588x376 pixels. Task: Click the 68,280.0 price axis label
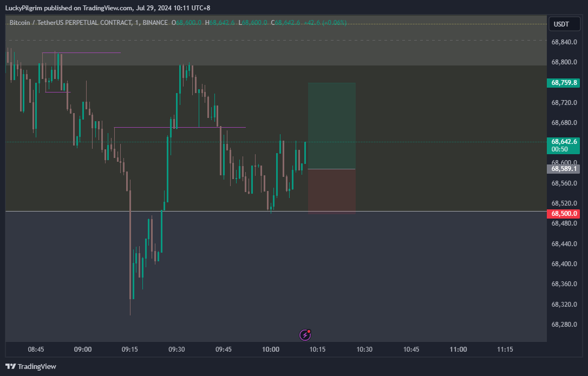point(564,324)
